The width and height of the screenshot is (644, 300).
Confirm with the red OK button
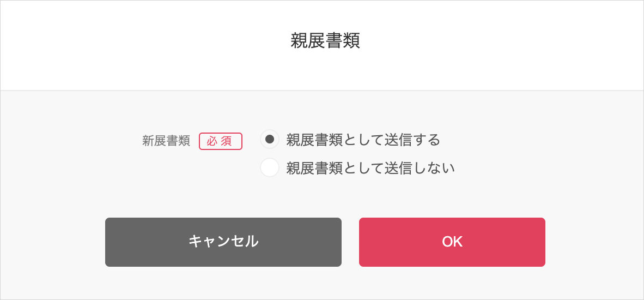[x=452, y=242]
